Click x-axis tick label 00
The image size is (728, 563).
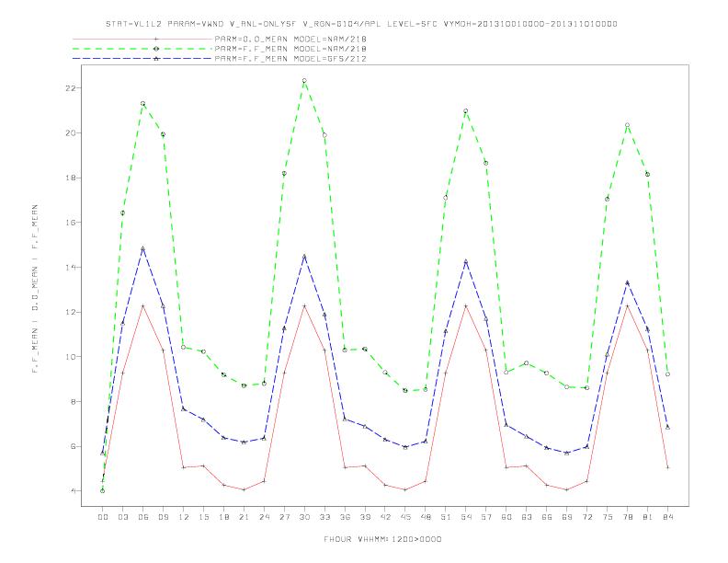(x=103, y=517)
